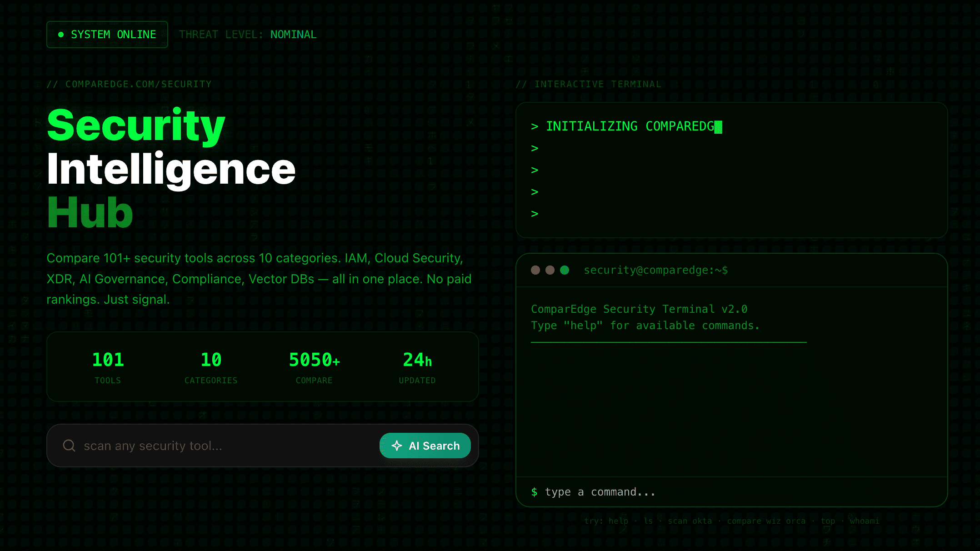The image size is (980, 551).
Task: Click the sparkle icon in AI Search
Action: pyautogui.click(x=397, y=446)
